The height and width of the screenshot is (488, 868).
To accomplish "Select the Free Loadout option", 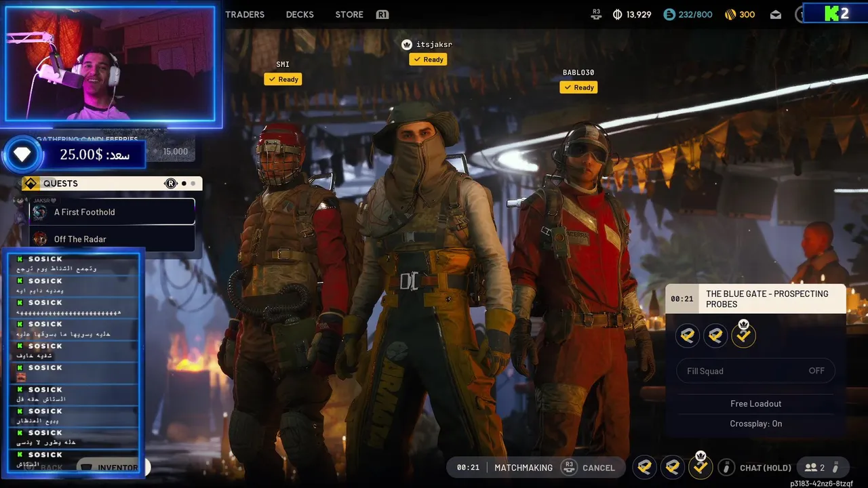I will pos(756,403).
